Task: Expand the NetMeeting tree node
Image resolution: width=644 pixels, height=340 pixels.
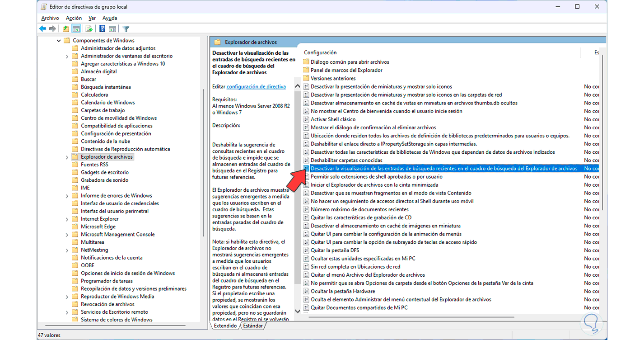Action: pyautogui.click(x=67, y=250)
